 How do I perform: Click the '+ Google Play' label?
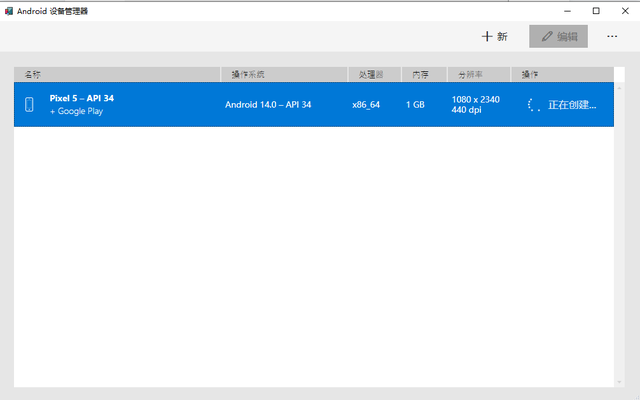[x=76, y=111]
